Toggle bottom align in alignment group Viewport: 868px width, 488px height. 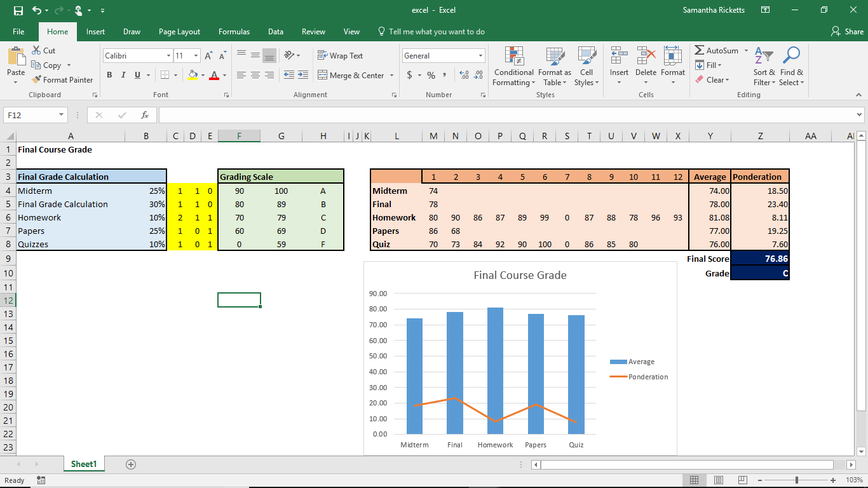coord(269,55)
